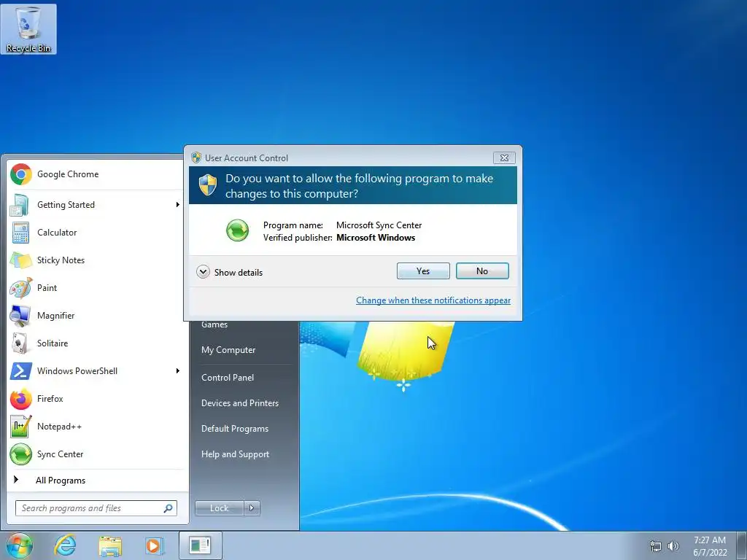This screenshot has width=747, height=560.
Task: Open the taskbar clock showing 7:27 AM
Action: click(710, 545)
